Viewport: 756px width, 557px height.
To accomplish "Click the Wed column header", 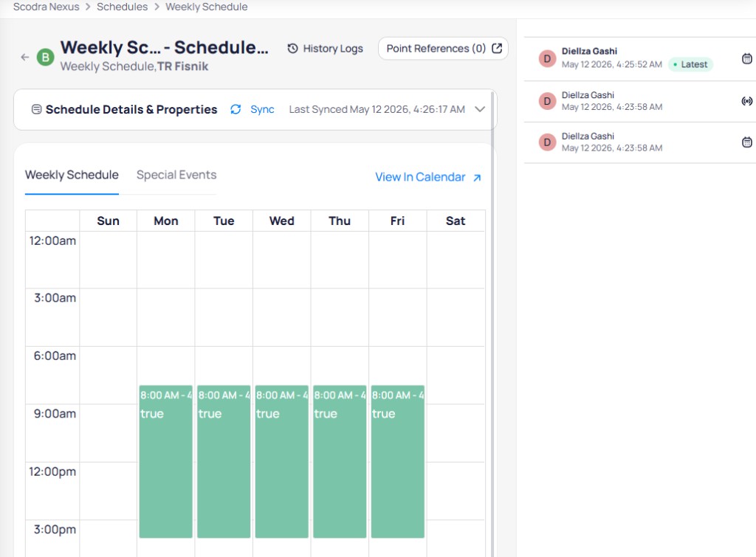I will [x=281, y=221].
